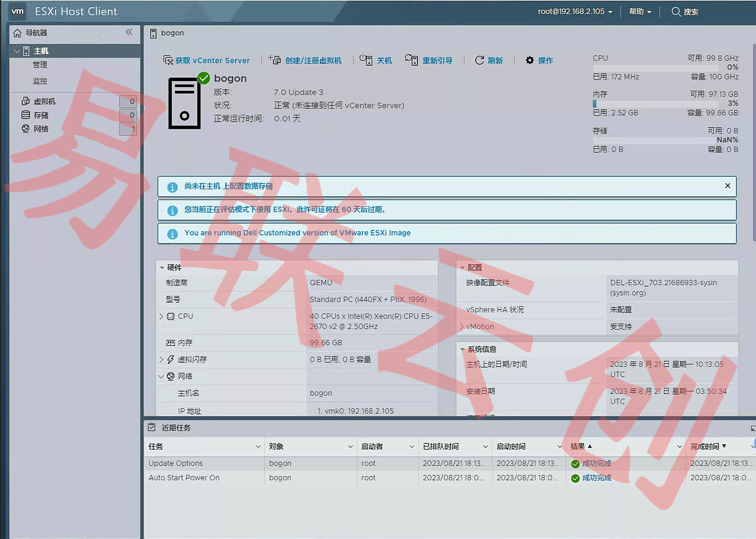The image size is (756, 539).
Task: Open the Task (任务) column dropdown
Action: (258, 447)
